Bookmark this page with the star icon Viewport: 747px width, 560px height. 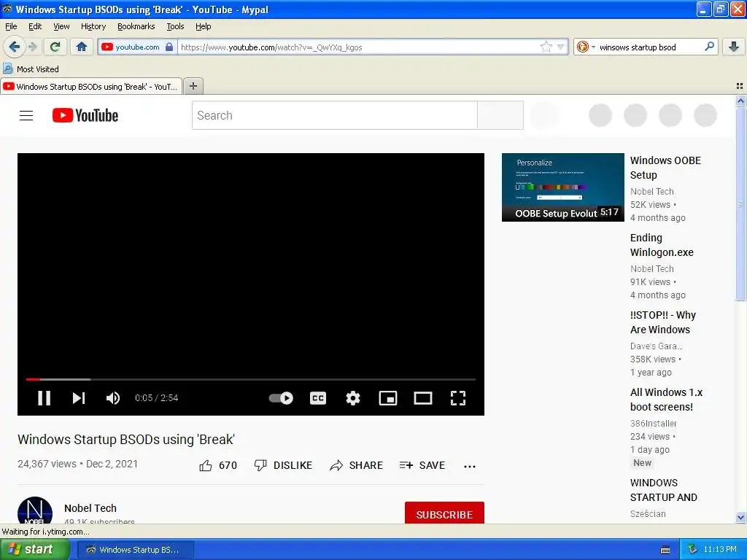(546, 47)
